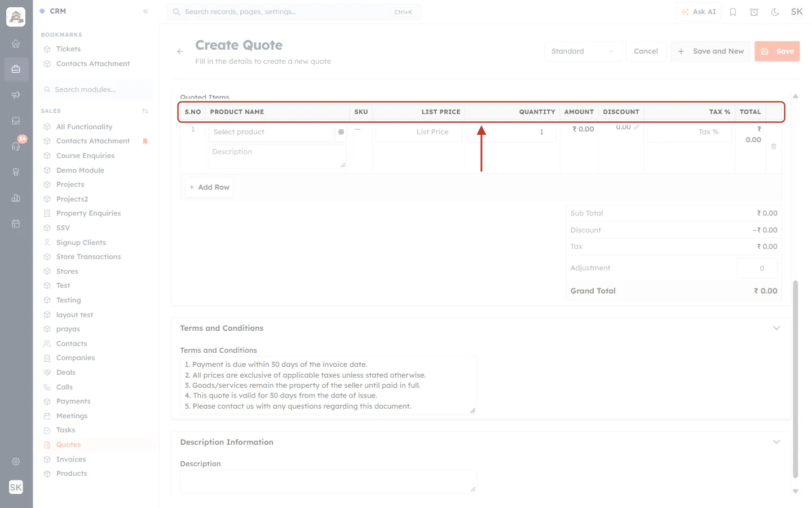Open the Property Enquiries module
Image resolution: width=812 pixels, height=508 pixels.
click(x=97, y=213)
